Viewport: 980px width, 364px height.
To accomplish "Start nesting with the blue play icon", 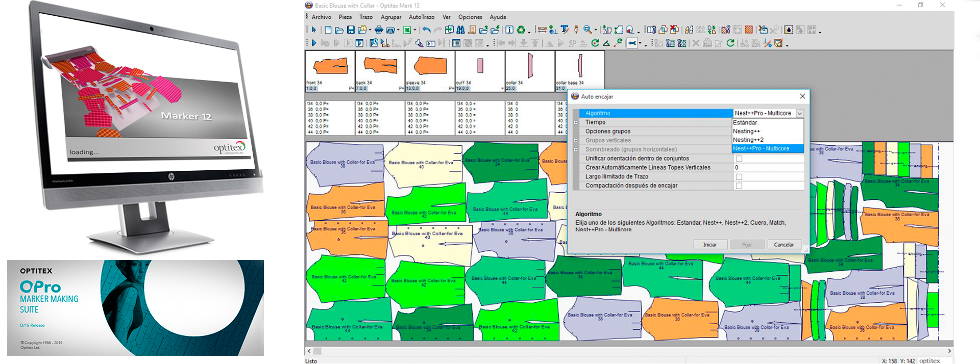I will click(x=314, y=43).
